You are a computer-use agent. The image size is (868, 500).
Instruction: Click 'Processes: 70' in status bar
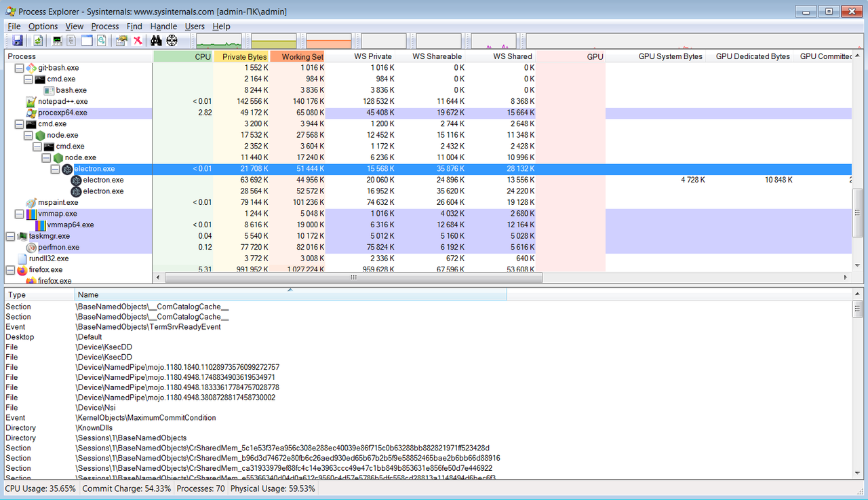click(201, 488)
